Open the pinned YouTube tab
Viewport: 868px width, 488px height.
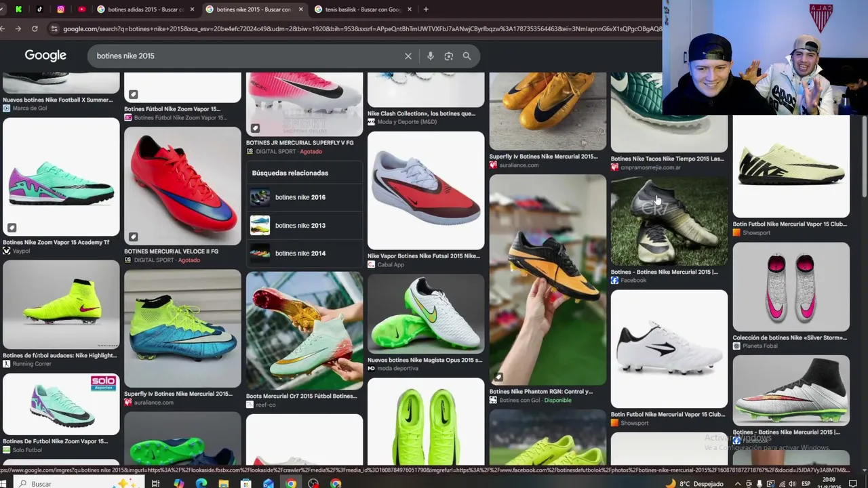coord(82,9)
